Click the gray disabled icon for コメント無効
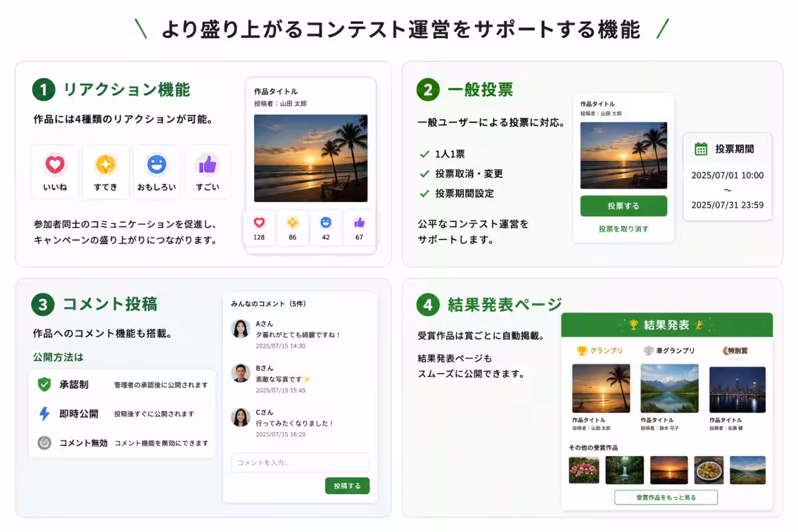Screen dimensions: 798x532 click(x=45, y=443)
